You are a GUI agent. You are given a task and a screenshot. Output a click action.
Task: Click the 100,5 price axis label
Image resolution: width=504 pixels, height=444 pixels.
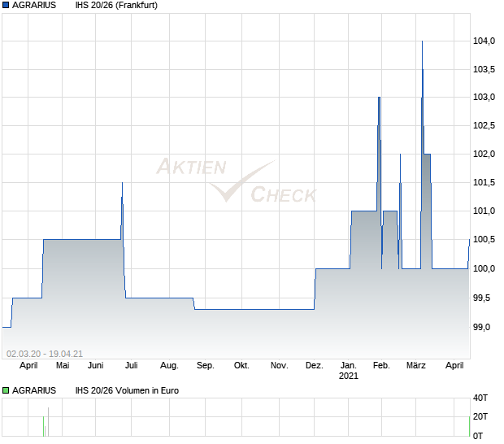pyautogui.click(x=484, y=240)
